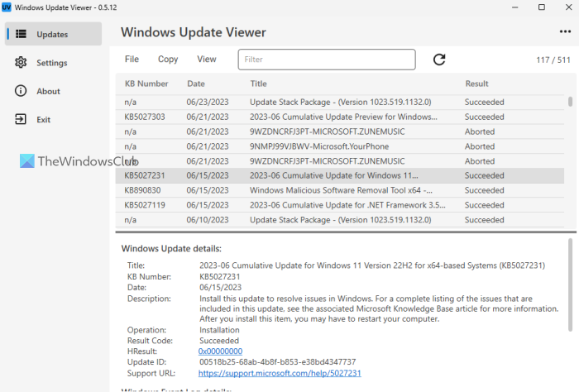Screen dimensions: 579x392
Task: Click the 117 / 511 count text
Action: [x=553, y=60]
